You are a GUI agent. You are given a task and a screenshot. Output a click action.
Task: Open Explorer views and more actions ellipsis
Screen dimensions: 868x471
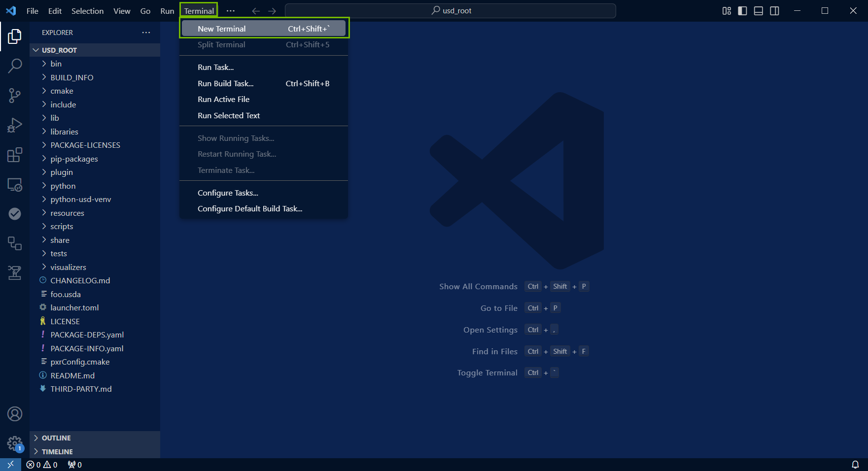tap(146, 33)
